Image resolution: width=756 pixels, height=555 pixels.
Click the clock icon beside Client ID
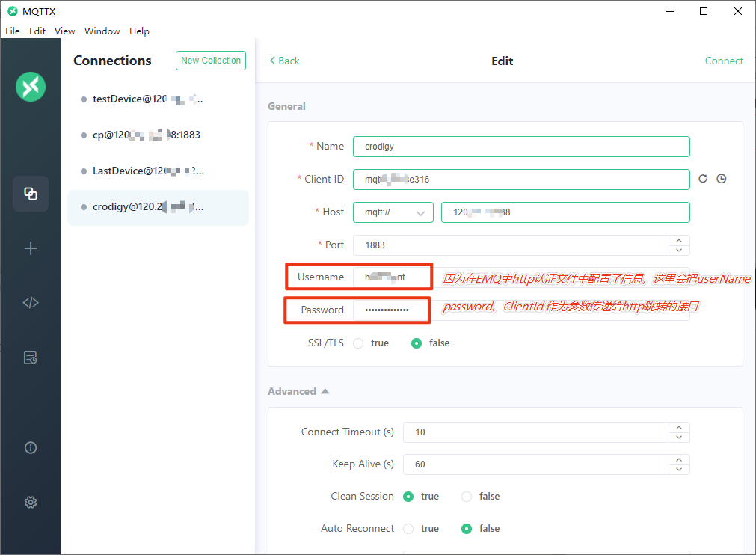pyautogui.click(x=722, y=179)
